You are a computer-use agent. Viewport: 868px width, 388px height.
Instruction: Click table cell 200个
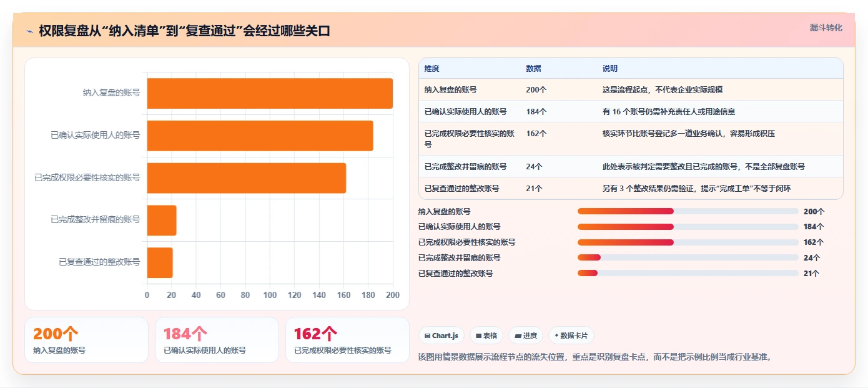536,90
